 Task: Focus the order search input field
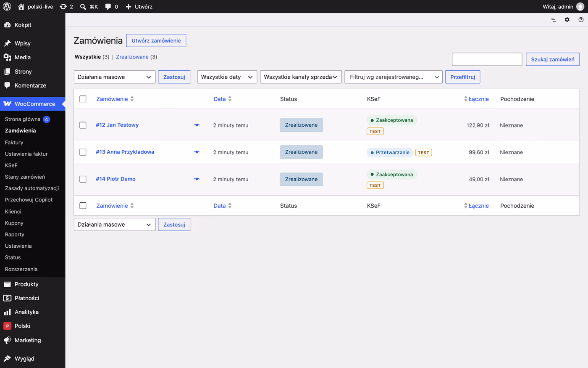pos(487,59)
